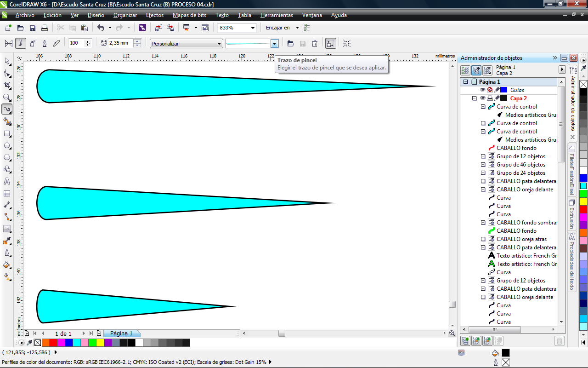588x368 pixels.
Task: Open the Outline Pen tool
Action: tap(7, 253)
